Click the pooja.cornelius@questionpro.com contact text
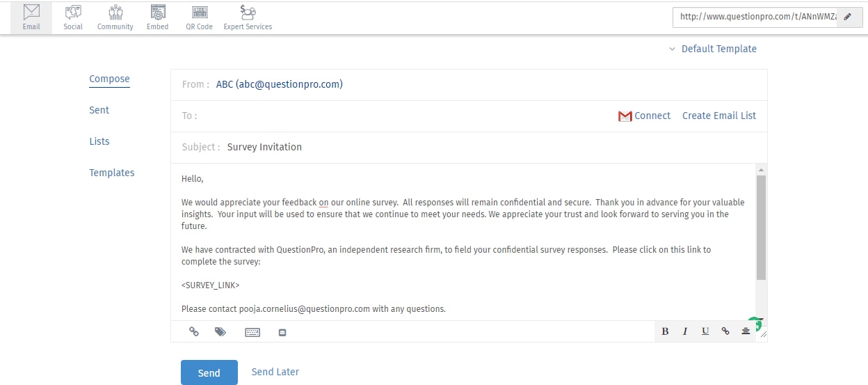This screenshot has width=868, height=385. click(305, 308)
